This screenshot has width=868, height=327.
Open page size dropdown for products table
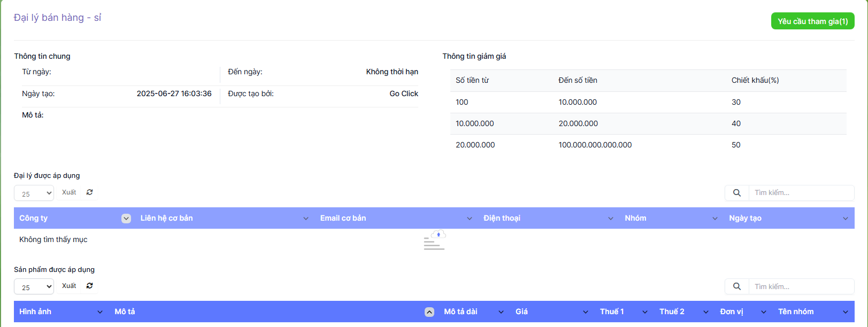[34, 287]
